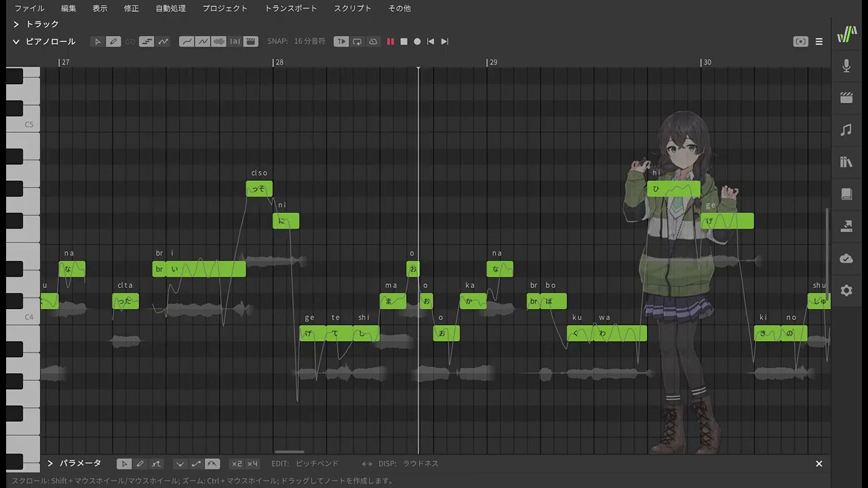The width and height of the screenshot is (868, 488).
Task: Open the スクリプト menu
Action: (353, 8)
